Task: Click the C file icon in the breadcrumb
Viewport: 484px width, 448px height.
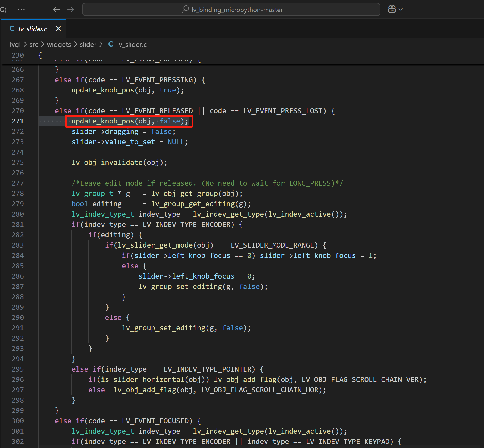Action: tap(111, 44)
